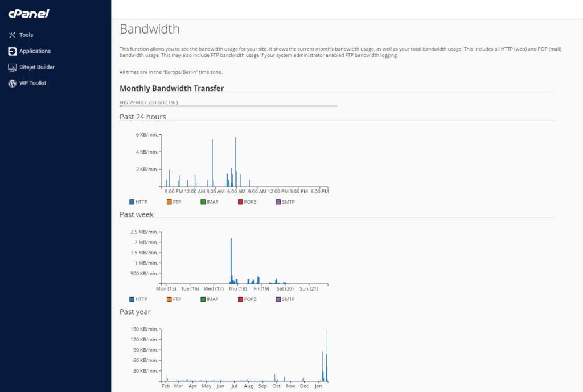
Task: Click POP3 red swatch in 24 hours legend
Action: point(240,202)
